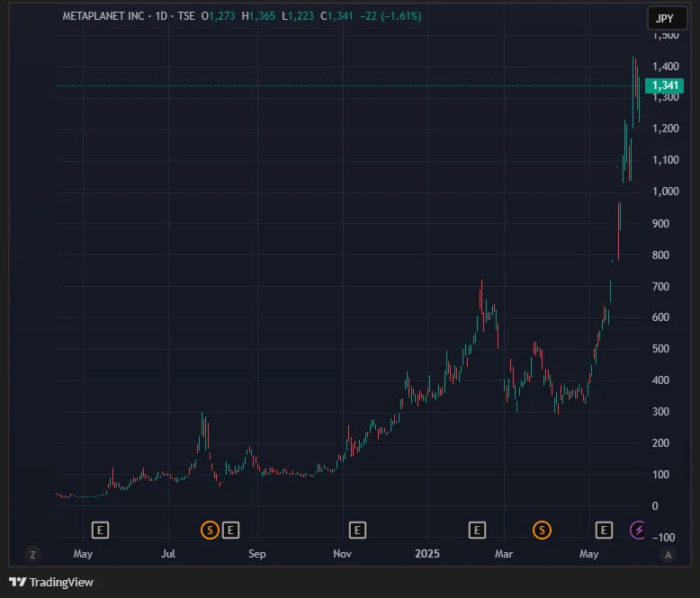
Task: Click the Mar label on time axis
Action: (x=504, y=554)
